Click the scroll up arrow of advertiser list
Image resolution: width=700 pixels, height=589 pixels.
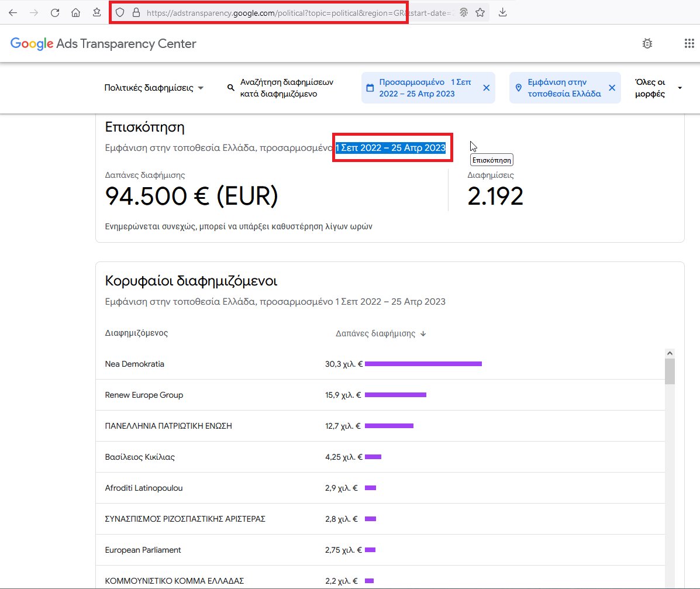[x=670, y=353]
